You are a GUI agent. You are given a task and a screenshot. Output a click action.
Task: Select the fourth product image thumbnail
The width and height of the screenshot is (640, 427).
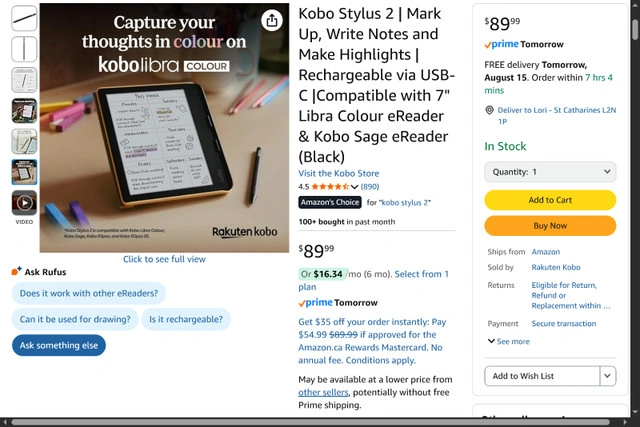24,111
